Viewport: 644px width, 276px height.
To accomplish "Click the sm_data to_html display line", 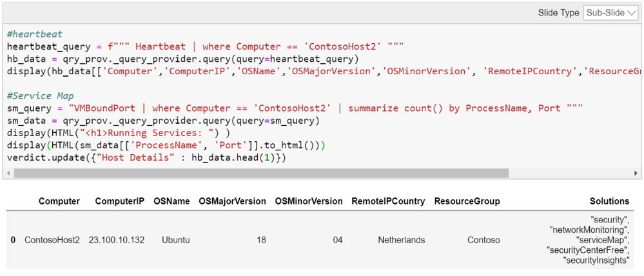I will point(166,145).
